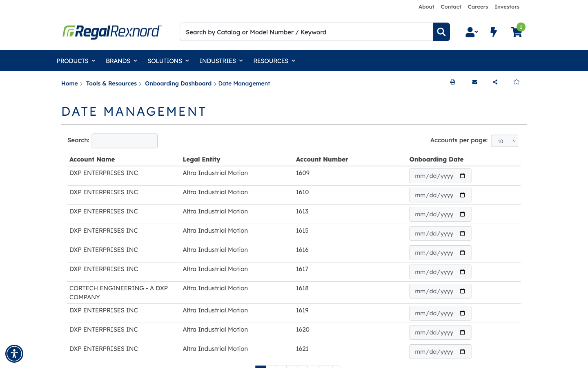Image resolution: width=588 pixels, height=368 pixels.
Task: Click the Account Name column header
Action: click(92, 159)
